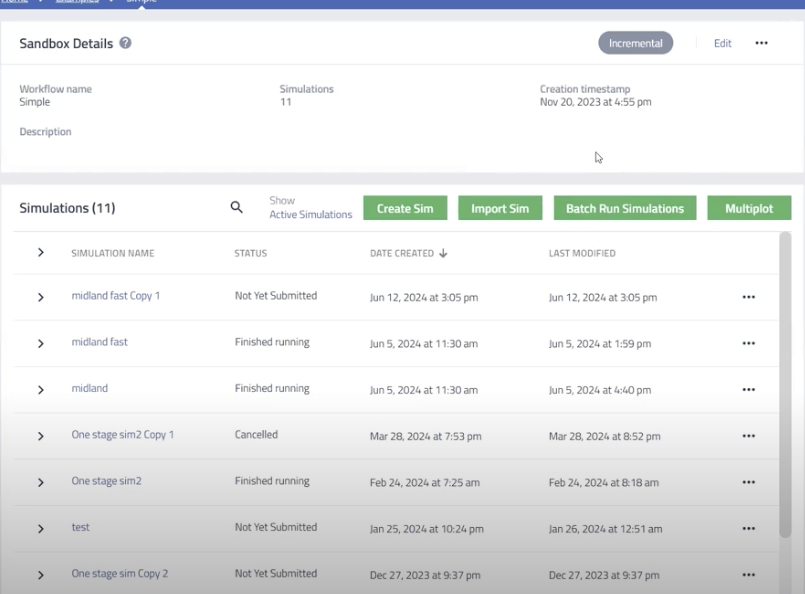Open the midland simulation link
The height and width of the screenshot is (594, 805).
point(89,388)
